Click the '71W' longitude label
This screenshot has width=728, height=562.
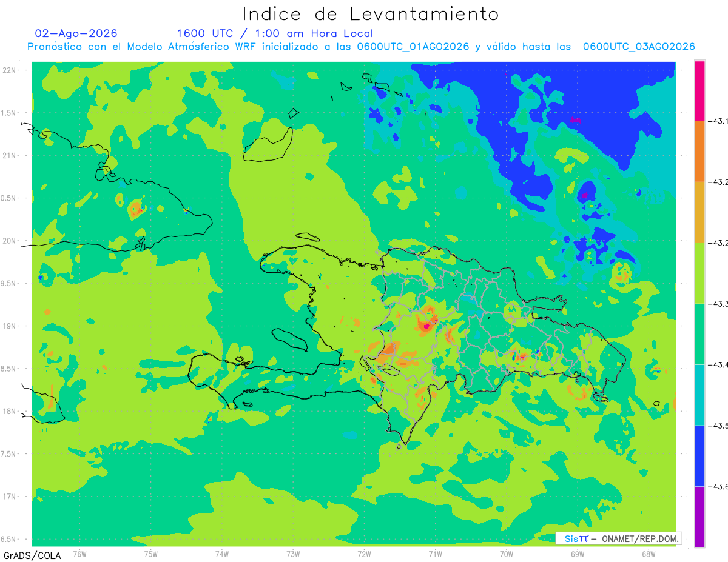[435, 554]
